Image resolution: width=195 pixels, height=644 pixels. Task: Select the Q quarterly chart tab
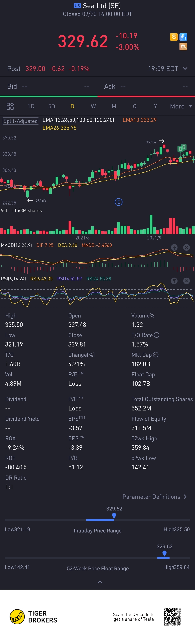tap(135, 106)
